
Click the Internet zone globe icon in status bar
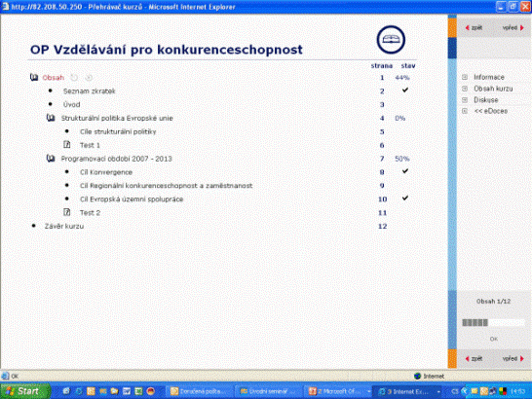(x=418, y=376)
